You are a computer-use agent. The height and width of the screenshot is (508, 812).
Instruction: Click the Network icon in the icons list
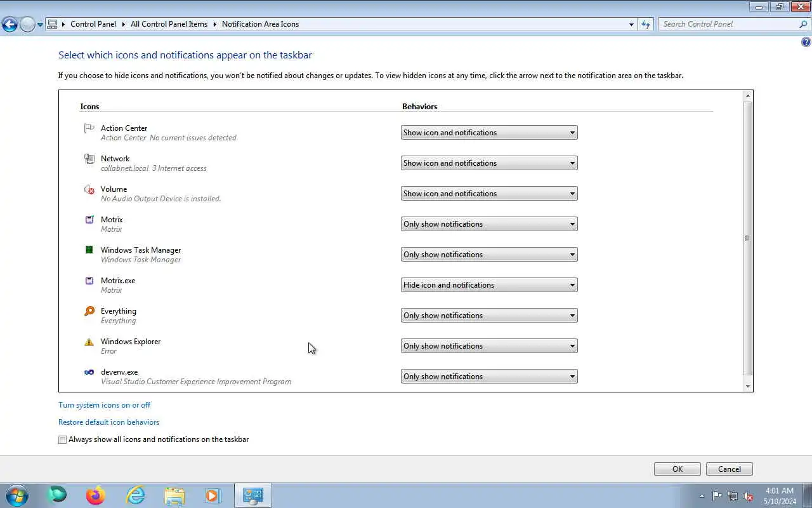(89, 159)
